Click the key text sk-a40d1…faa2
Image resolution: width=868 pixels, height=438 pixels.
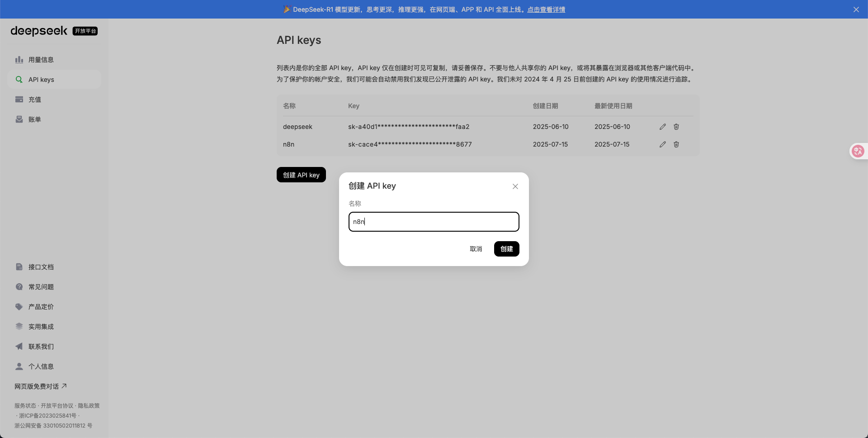[x=409, y=127]
